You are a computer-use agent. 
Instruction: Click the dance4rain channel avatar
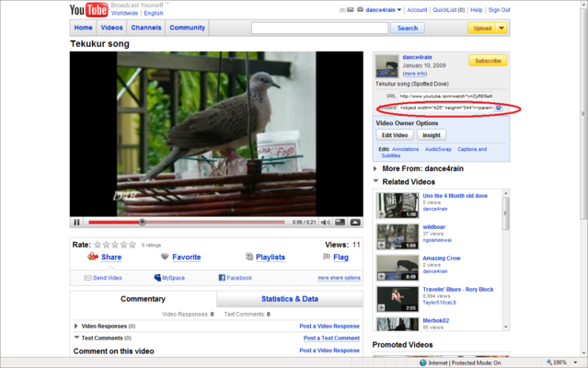pyautogui.click(x=387, y=66)
